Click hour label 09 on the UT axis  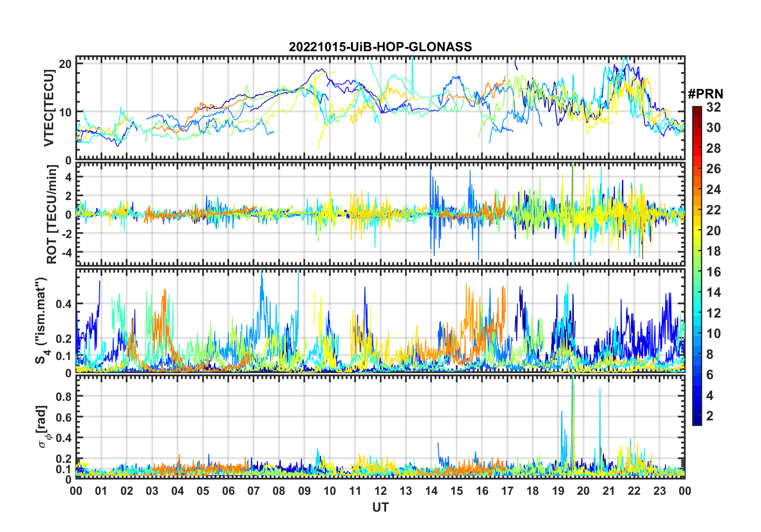(304, 491)
